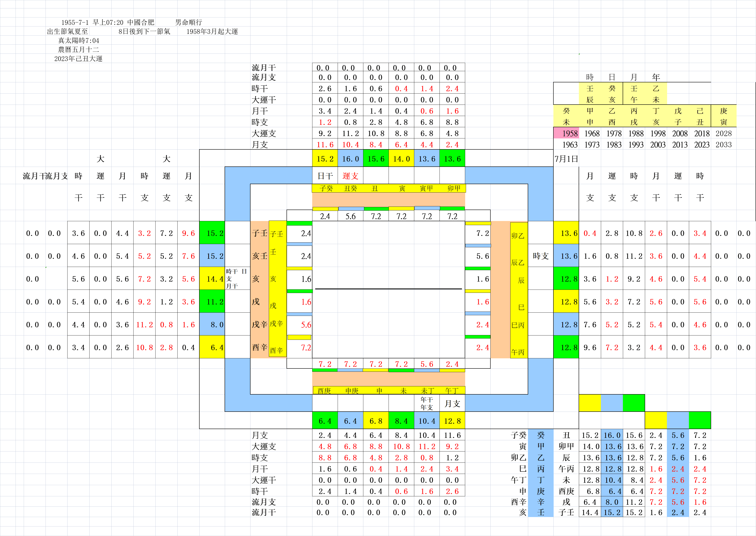
Task: Select the 2023年己丑大運 cell
Action: (79, 59)
